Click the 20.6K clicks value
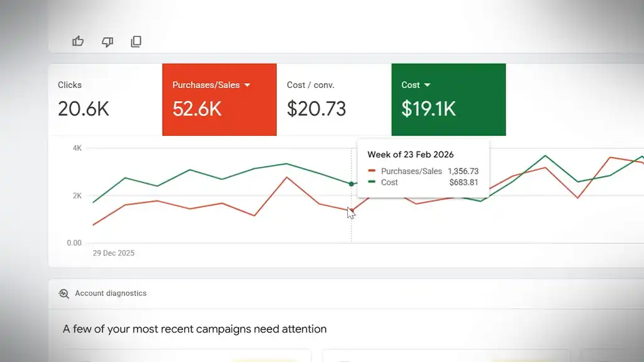This screenshot has width=644, height=362. click(x=84, y=109)
